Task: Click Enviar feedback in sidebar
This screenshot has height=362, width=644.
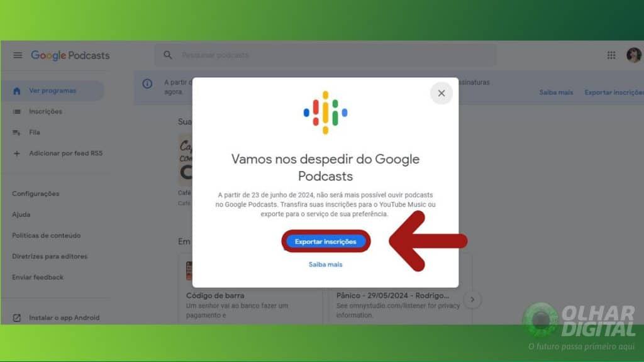Action: coord(38,277)
